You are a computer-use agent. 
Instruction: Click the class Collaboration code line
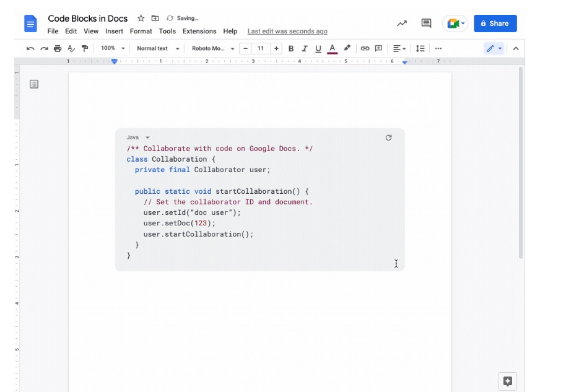pyautogui.click(x=170, y=159)
